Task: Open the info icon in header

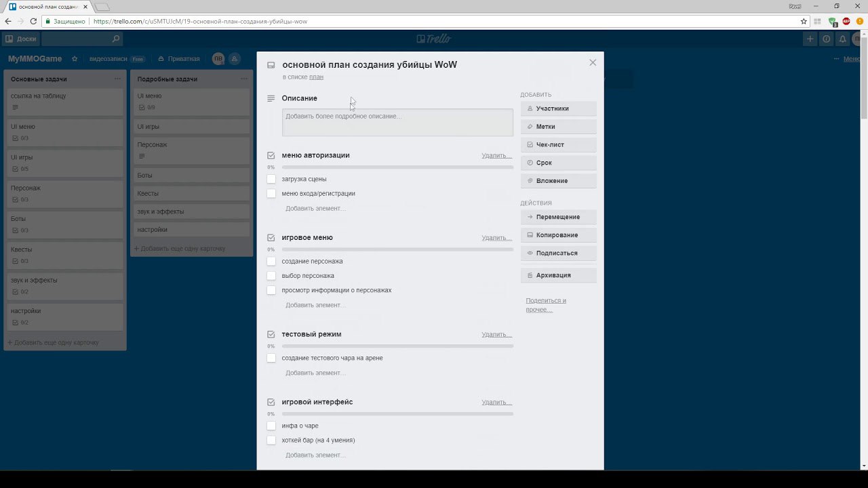Action: 826,39
